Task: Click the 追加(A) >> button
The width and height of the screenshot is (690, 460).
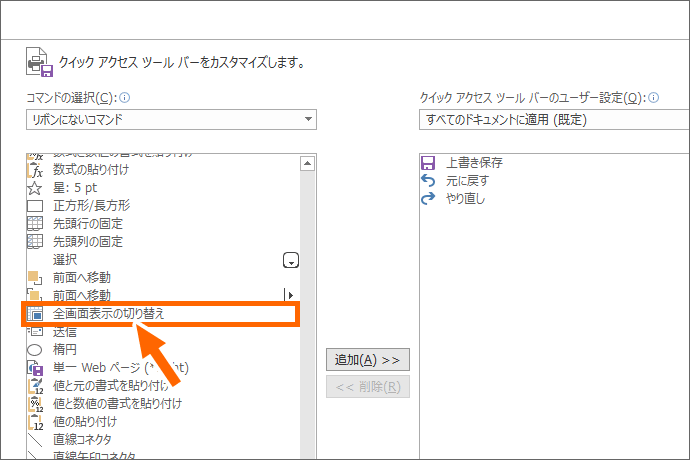Action: click(x=367, y=360)
